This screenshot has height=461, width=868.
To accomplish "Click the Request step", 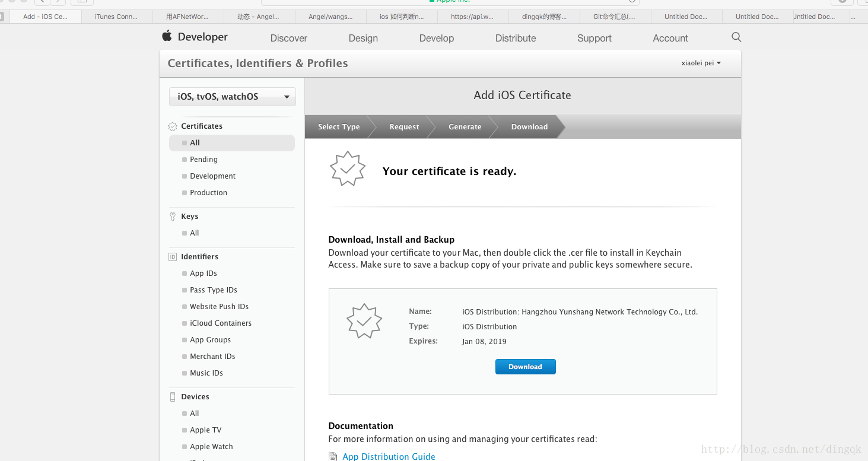I will pyautogui.click(x=404, y=127).
